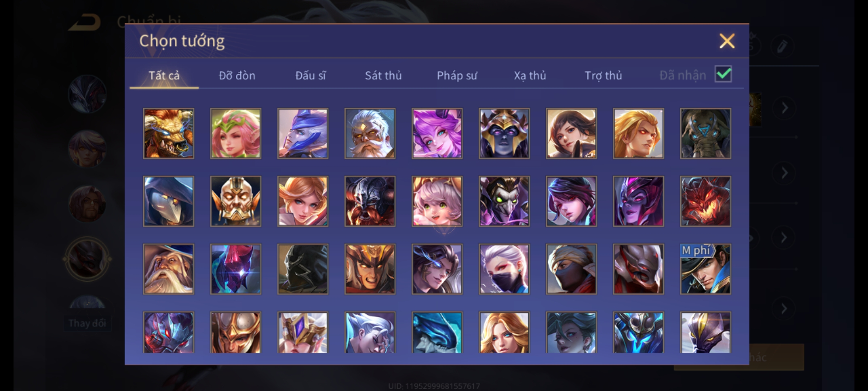Image resolution: width=868 pixels, height=391 pixels.
Task: Choose the white-bearded old man hero with golden gem
Action: [370, 133]
